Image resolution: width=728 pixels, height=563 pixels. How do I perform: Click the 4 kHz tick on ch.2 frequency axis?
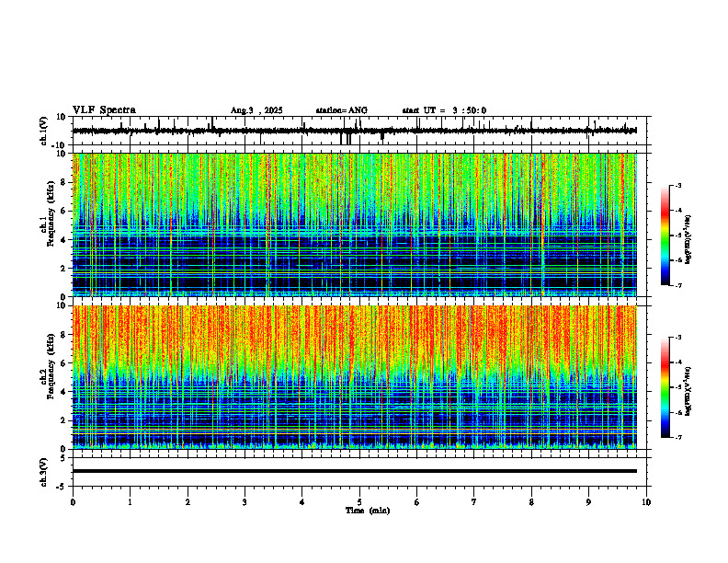point(63,392)
